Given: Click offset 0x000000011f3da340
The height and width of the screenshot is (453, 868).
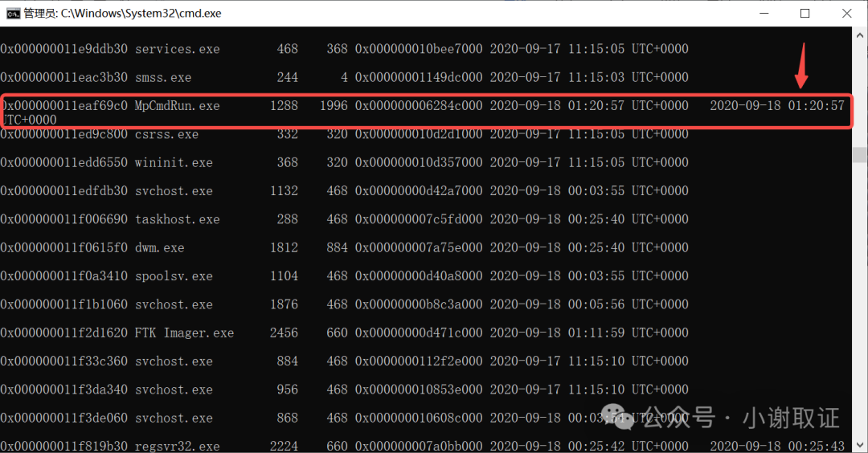Looking at the screenshot, I should tap(63, 390).
